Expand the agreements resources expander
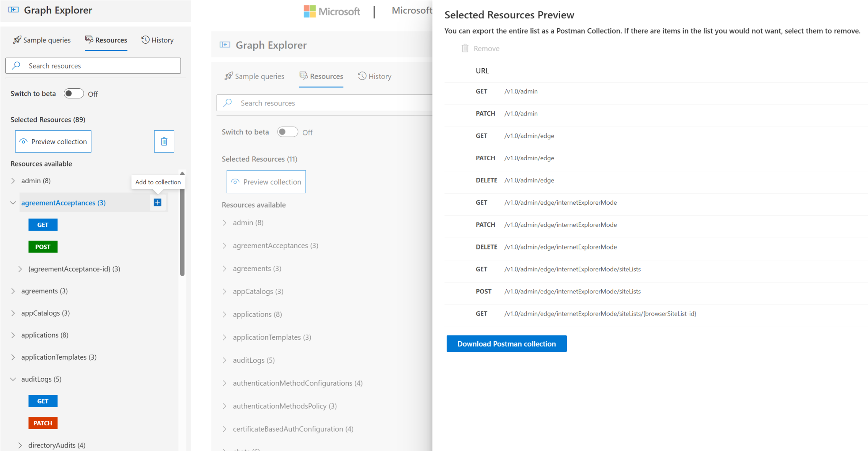This screenshot has width=868, height=451. click(x=13, y=290)
